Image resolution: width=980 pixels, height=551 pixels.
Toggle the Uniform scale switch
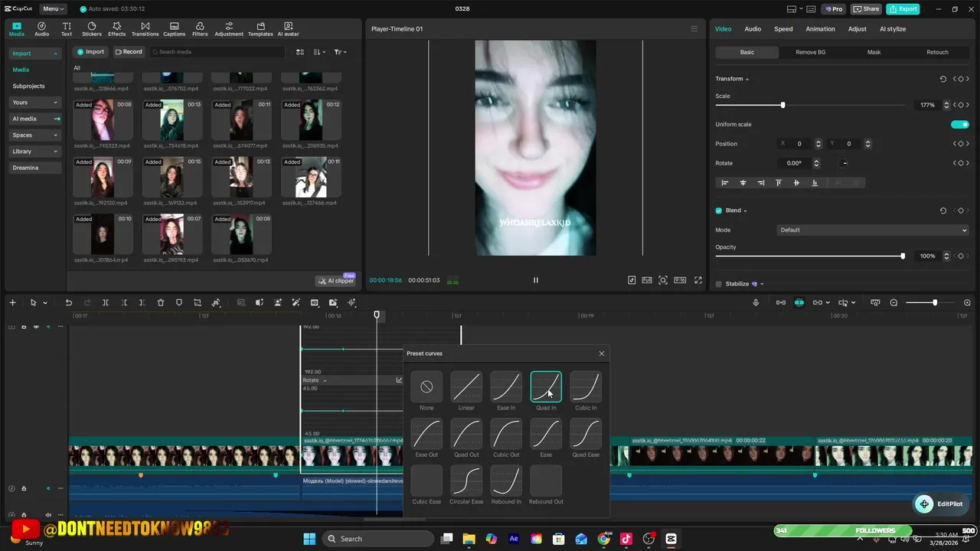point(959,125)
